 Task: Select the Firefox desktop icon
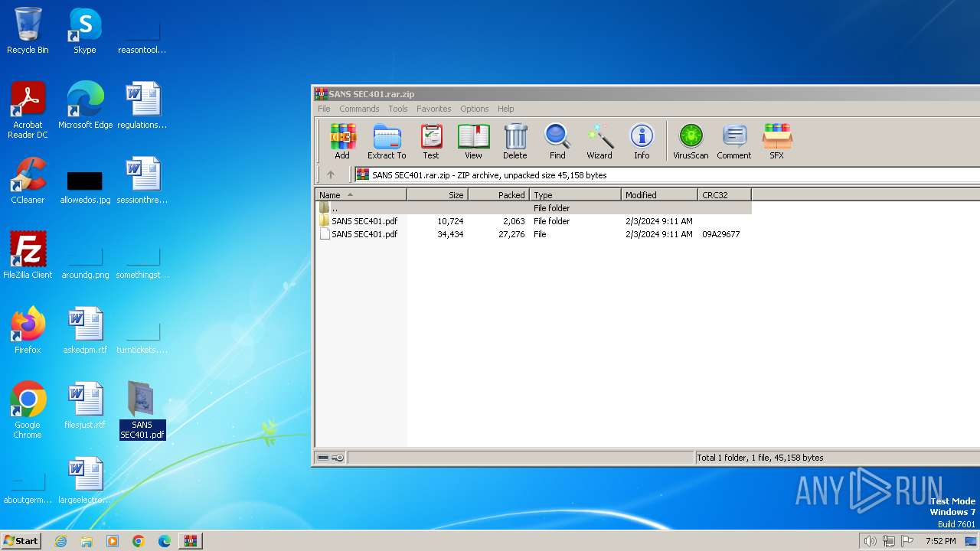coord(28,331)
